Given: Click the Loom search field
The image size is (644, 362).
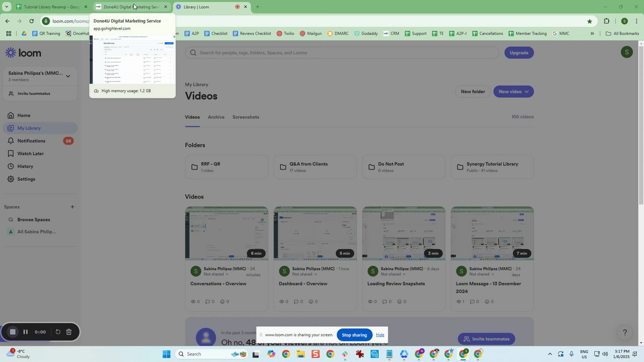Looking at the screenshot, I should (x=342, y=53).
